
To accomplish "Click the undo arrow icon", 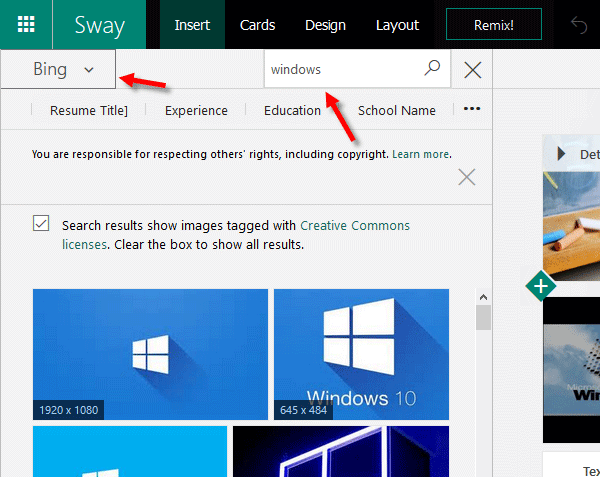I will point(579,25).
